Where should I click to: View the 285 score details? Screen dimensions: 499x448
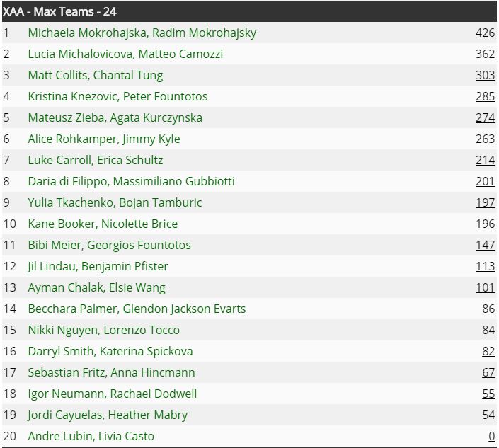[x=485, y=96]
